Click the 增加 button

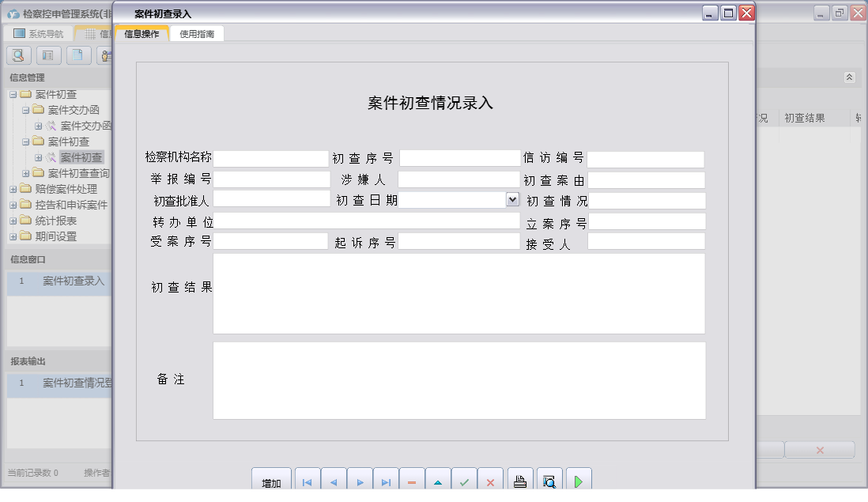[x=270, y=481]
